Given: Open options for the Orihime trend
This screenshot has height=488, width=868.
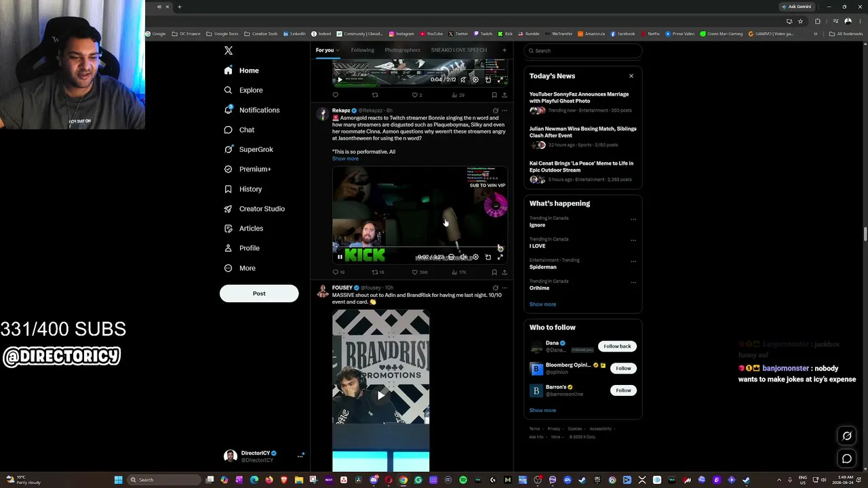Looking at the screenshot, I should tap(633, 283).
